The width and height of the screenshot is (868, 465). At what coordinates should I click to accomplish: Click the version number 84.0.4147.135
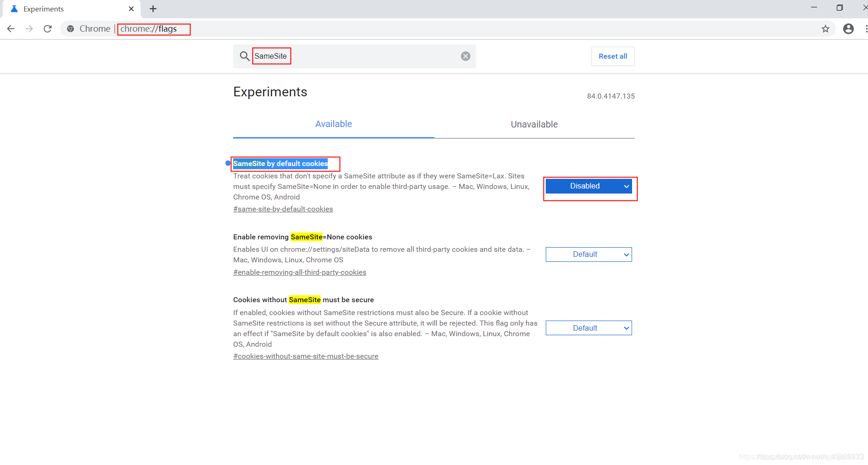611,96
